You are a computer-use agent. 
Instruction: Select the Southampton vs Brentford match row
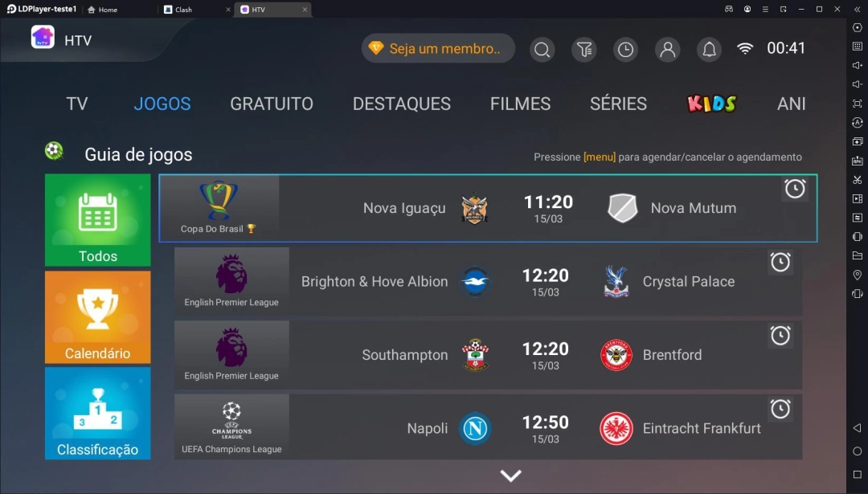488,354
